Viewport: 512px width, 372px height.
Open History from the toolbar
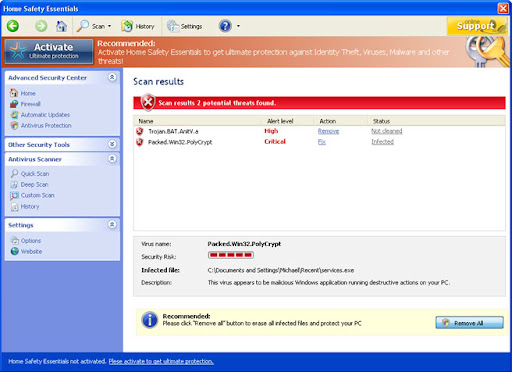[x=138, y=26]
